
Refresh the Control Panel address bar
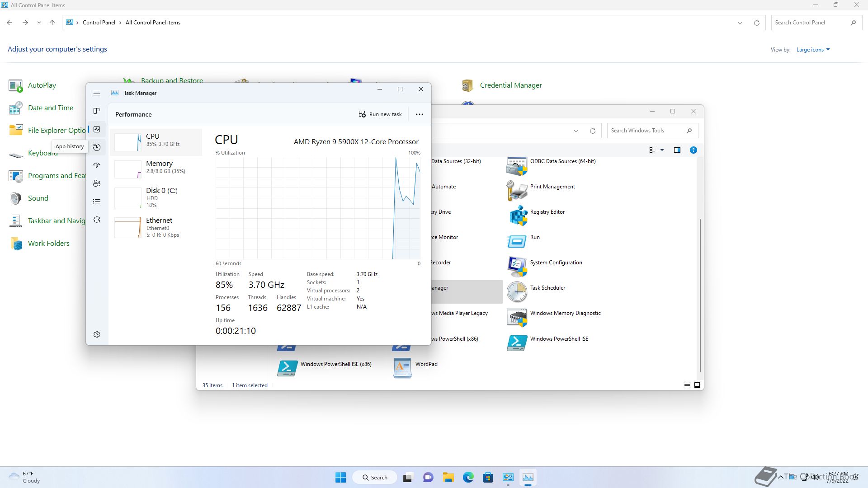756,23
